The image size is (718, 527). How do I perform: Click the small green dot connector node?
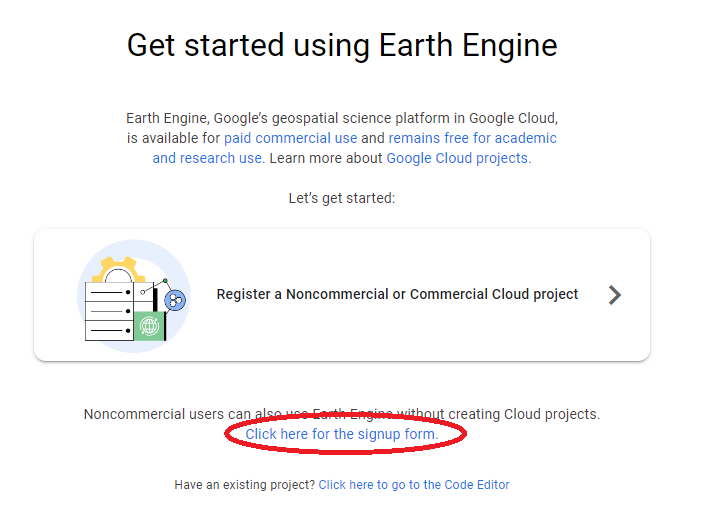click(x=165, y=280)
